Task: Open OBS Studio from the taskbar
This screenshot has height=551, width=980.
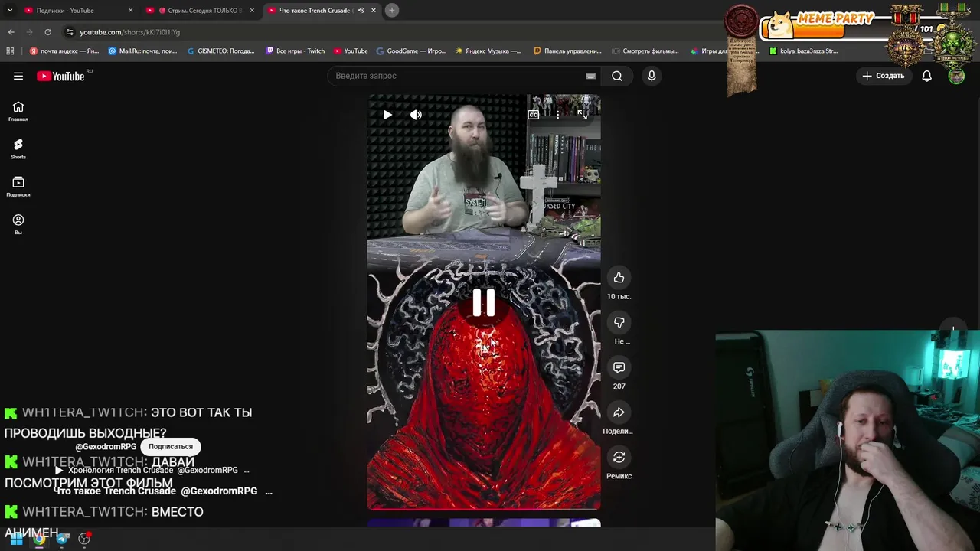Action: point(84,539)
